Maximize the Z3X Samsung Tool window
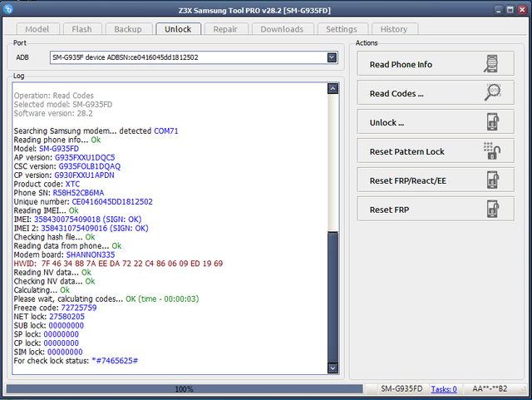Viewport: 532px width, 400px height. coord(510,10)
